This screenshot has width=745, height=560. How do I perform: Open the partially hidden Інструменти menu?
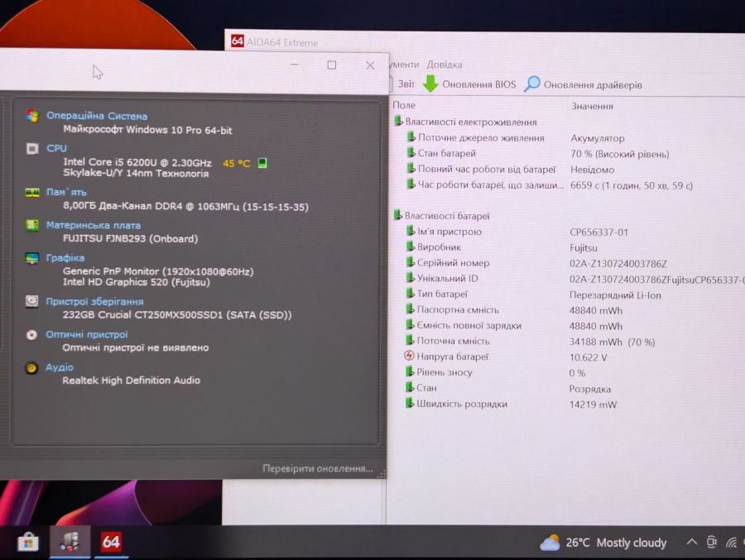tap(404, 65)
